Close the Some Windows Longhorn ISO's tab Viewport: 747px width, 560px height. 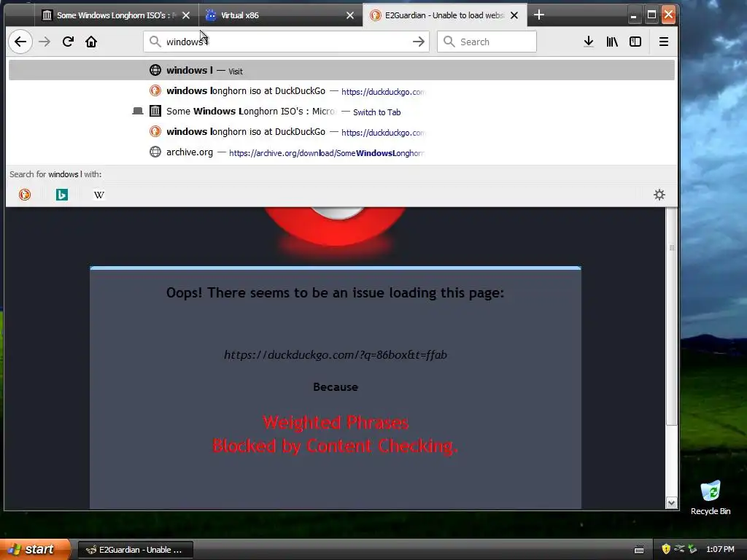point(186,16)
